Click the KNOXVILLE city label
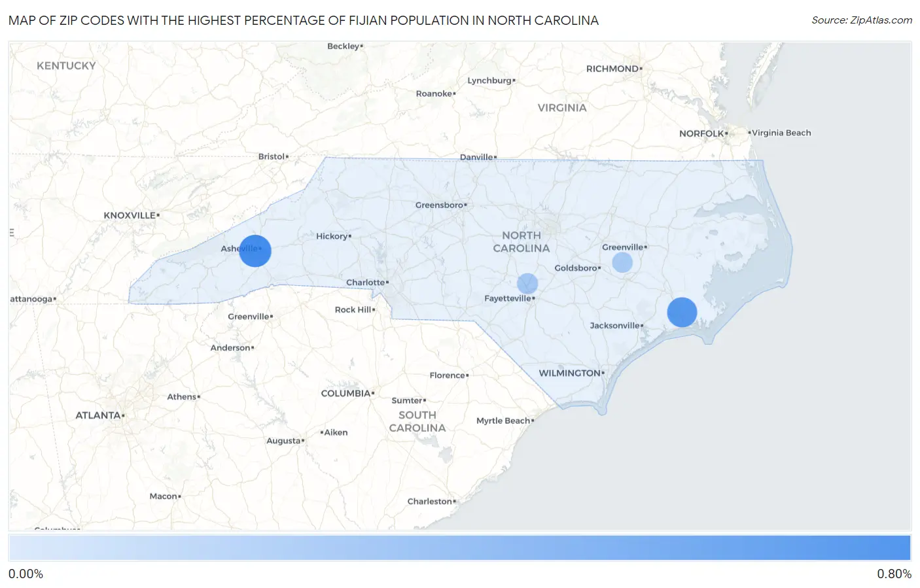The height and width of the screenshot is (588, 920). coord(130,215)
